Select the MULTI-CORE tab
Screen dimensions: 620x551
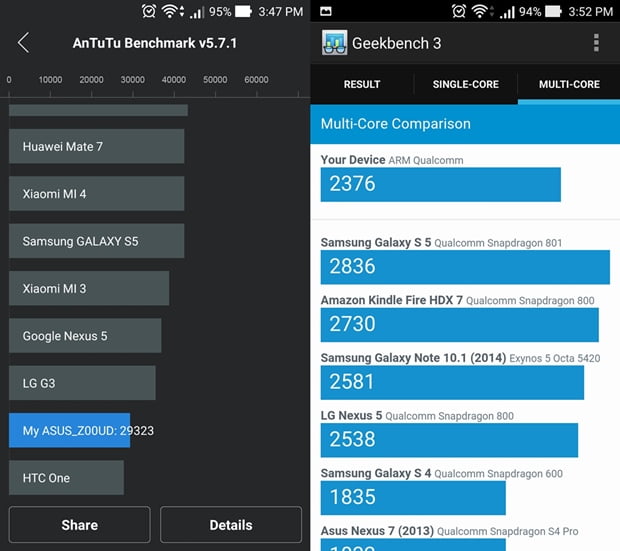pos(569,84)
